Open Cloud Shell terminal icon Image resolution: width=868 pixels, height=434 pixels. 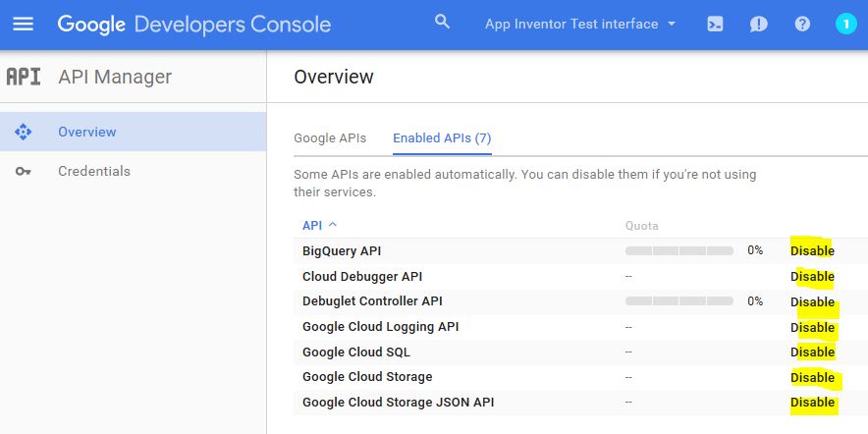(715, 25)
